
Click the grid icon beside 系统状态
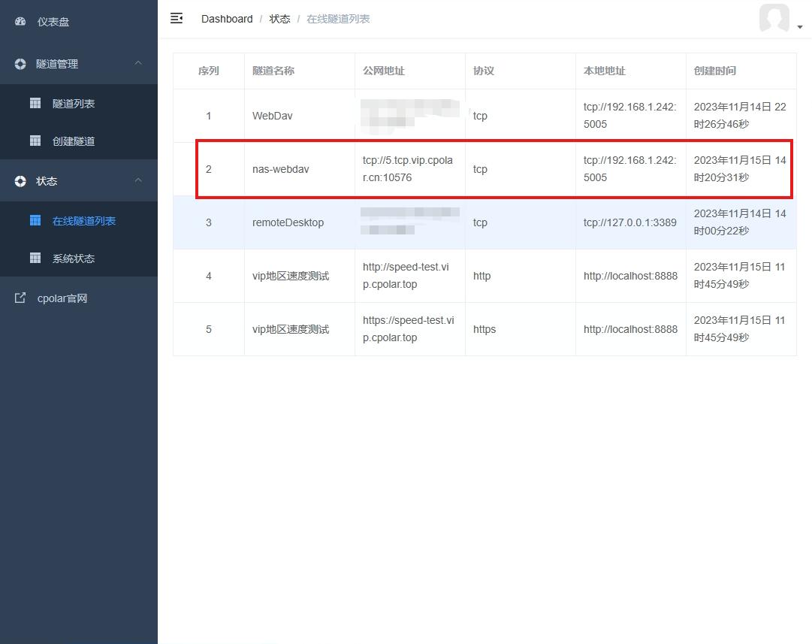[35, 258]
